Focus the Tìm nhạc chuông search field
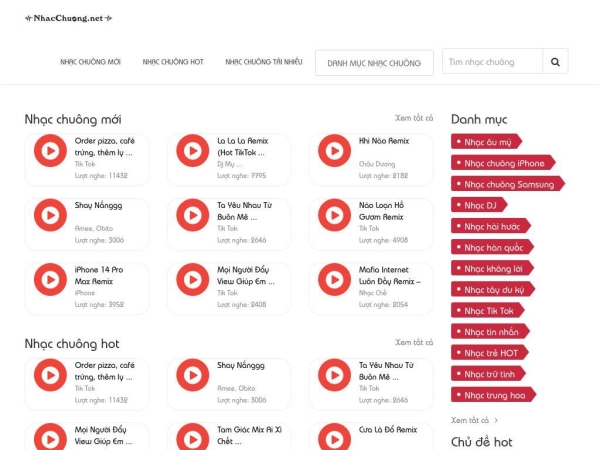Viewport: 600px width, 450px height. point(492,62)
